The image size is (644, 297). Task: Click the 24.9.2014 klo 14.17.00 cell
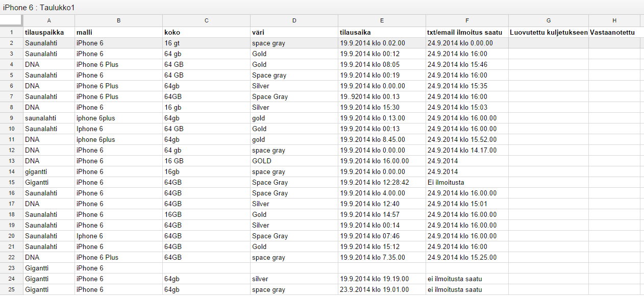pyautogui.click(x=467, y=150)
